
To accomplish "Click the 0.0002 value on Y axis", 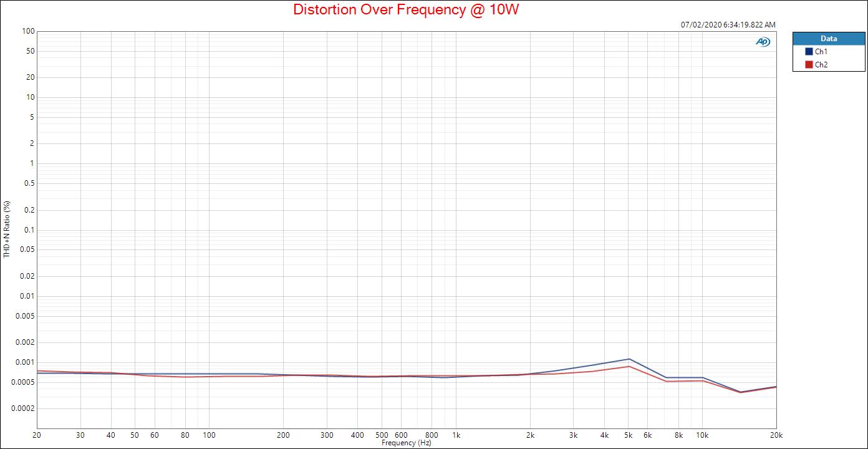I will [x=24, y=408].
